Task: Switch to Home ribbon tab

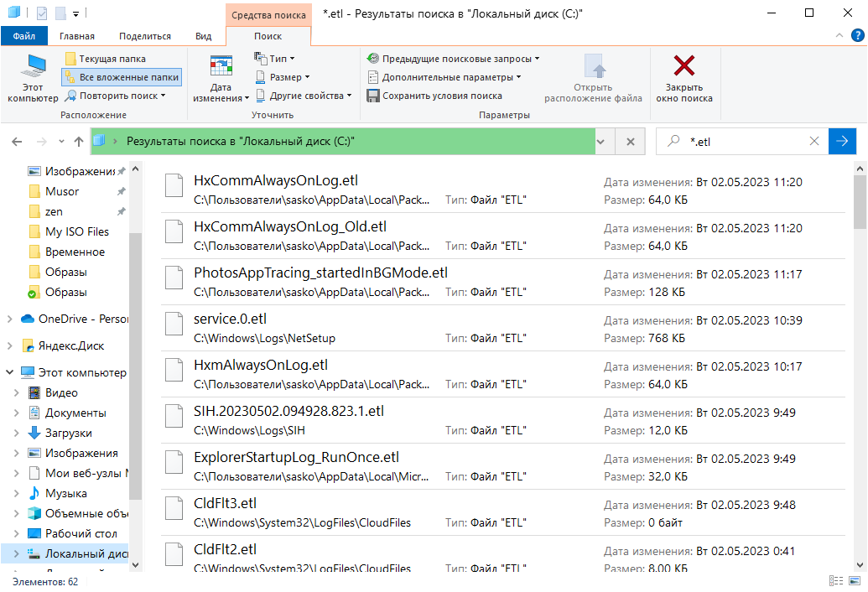Action: [77, 36]
